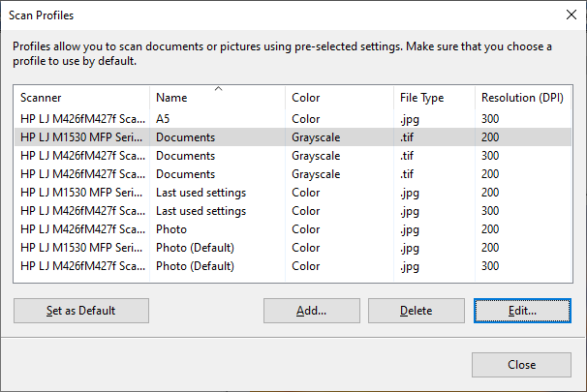This screenshot has width=587, height=392.
Task: Select M1530 Photo (Default) profile
Action: [x=293, y=247]
